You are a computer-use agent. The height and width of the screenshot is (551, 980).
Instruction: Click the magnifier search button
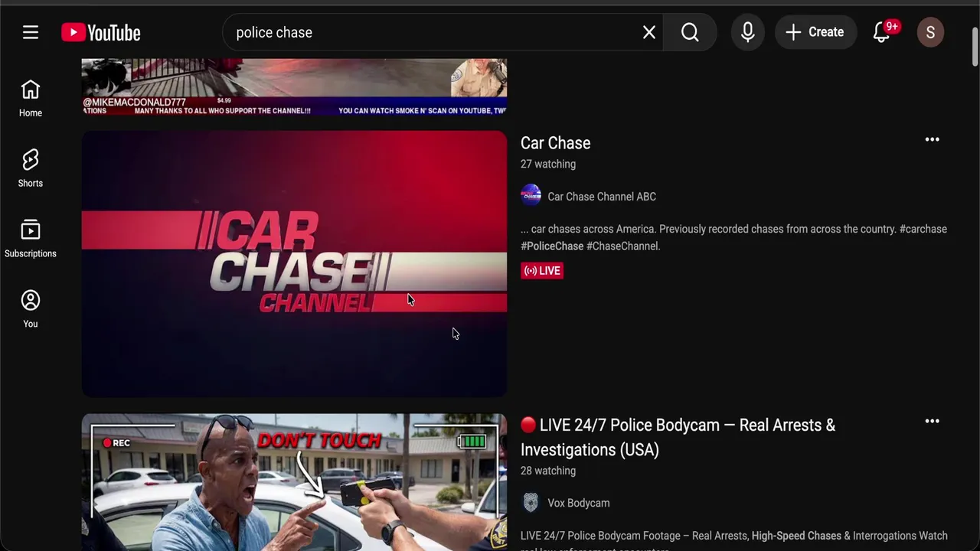tap(690, 32)
